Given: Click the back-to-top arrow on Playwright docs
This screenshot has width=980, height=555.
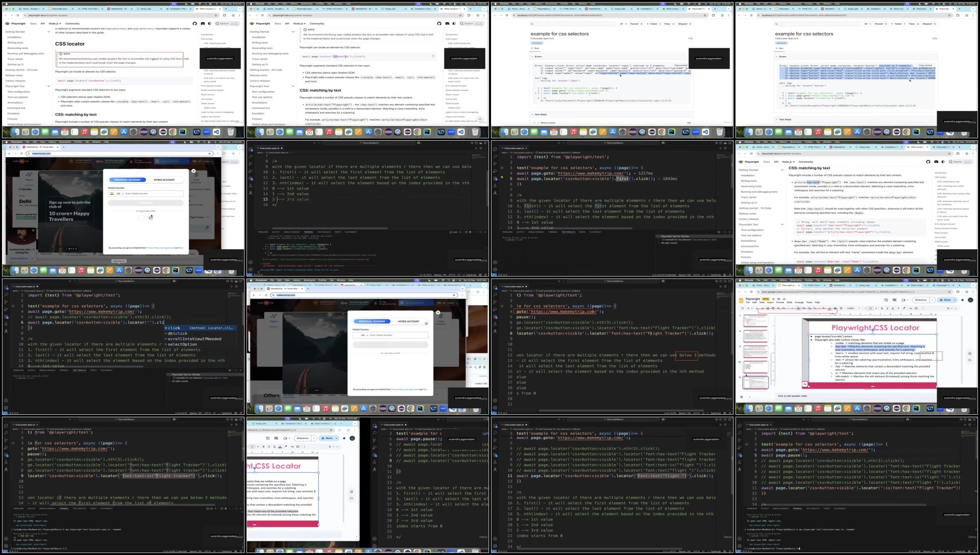Looking at the screenshot, I should click(x=480, y=120).
